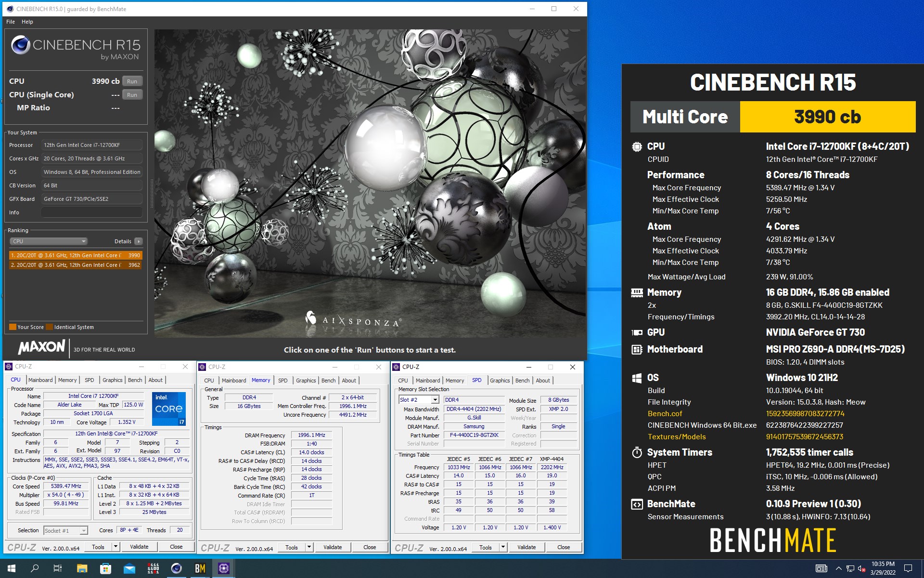Click Cinebench title bar app icon

coord(10,9)
